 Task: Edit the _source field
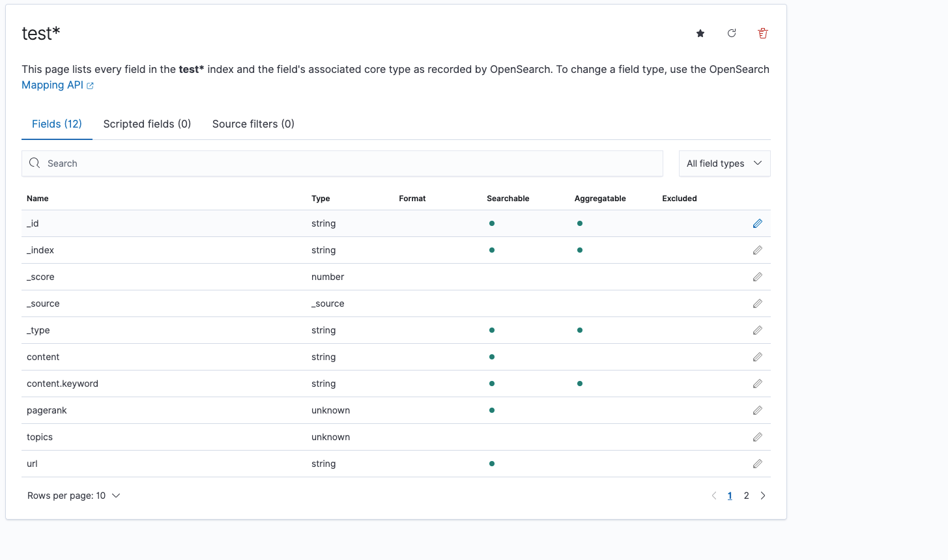[757, 303]
